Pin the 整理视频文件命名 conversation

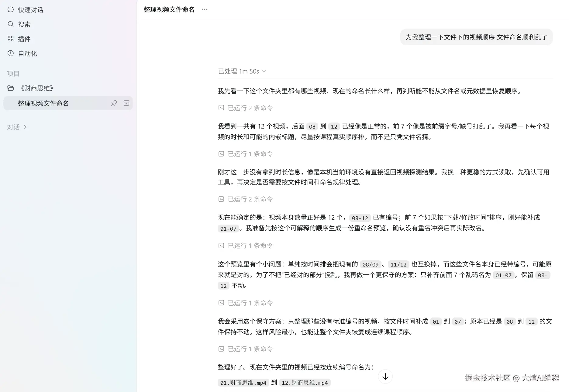114,103
